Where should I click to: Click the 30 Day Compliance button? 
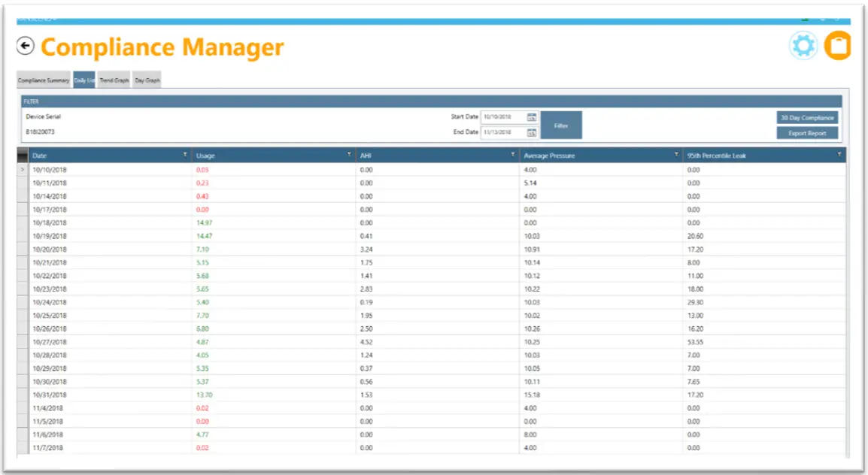[807, 118]
